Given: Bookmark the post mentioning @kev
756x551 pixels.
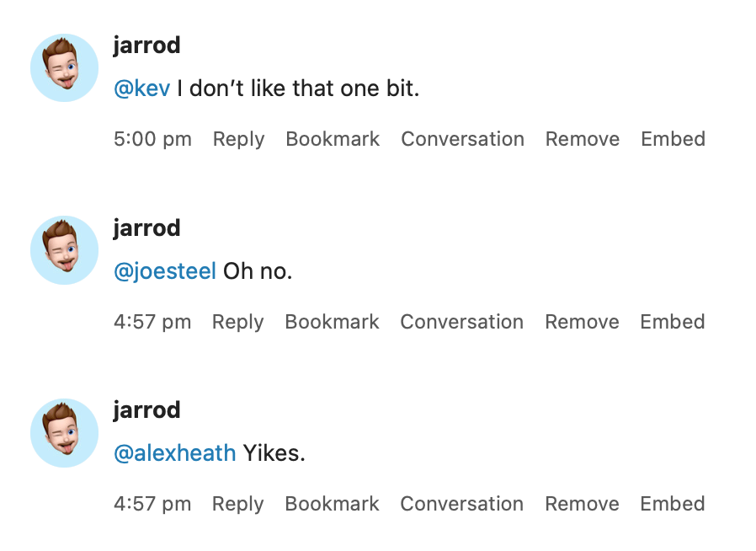Looking at the screenshot, I should [x=333, y=139].
